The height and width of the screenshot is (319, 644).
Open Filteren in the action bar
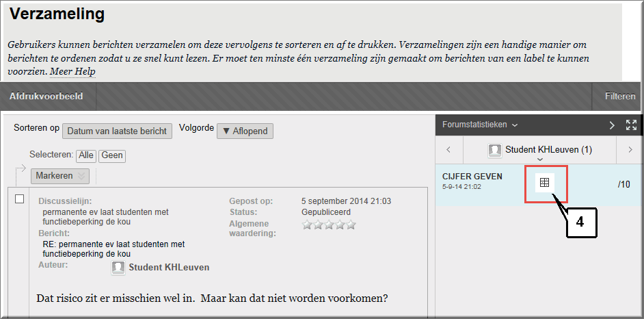tap(620, 97)
